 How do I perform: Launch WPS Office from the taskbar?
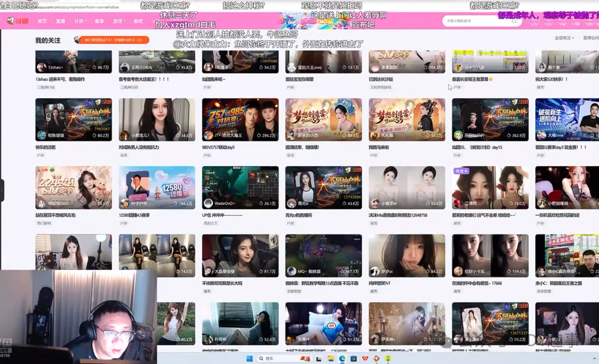(365, 358)
